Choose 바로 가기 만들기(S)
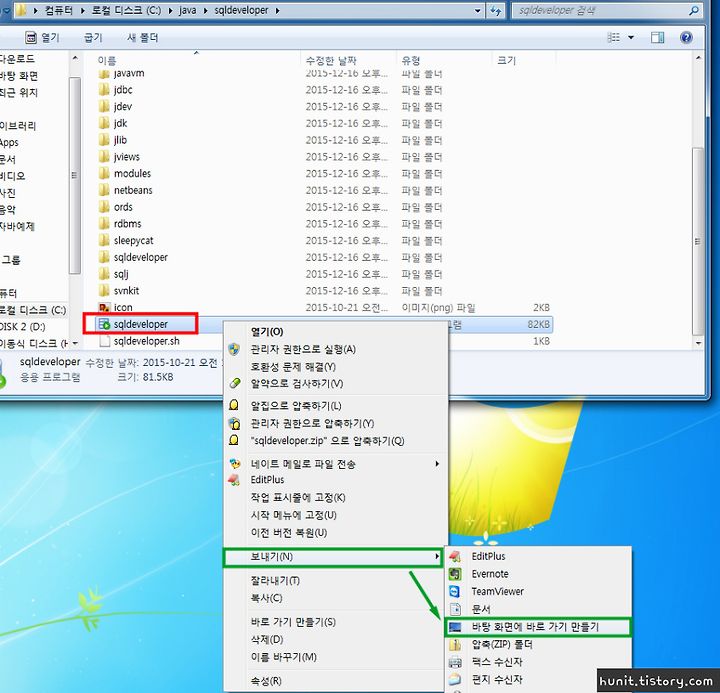Image resolution: width=720 pixels, height=693 pixels. click(293, 622)
